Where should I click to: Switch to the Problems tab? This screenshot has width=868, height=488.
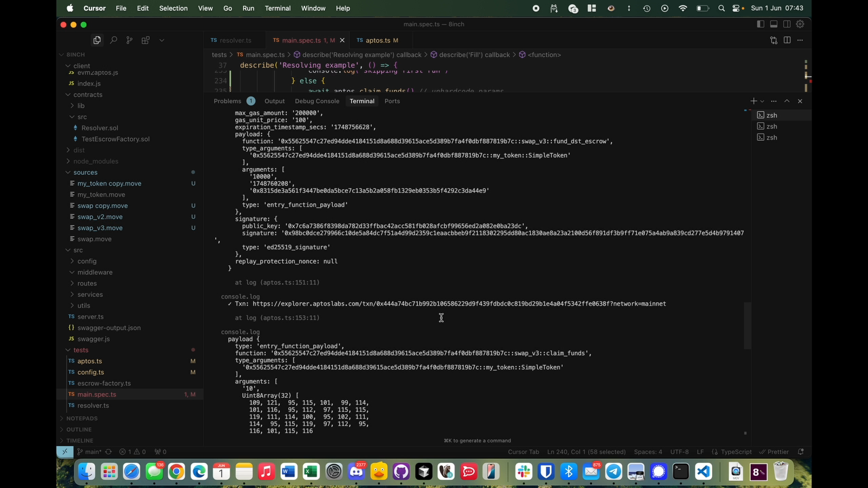227,101
